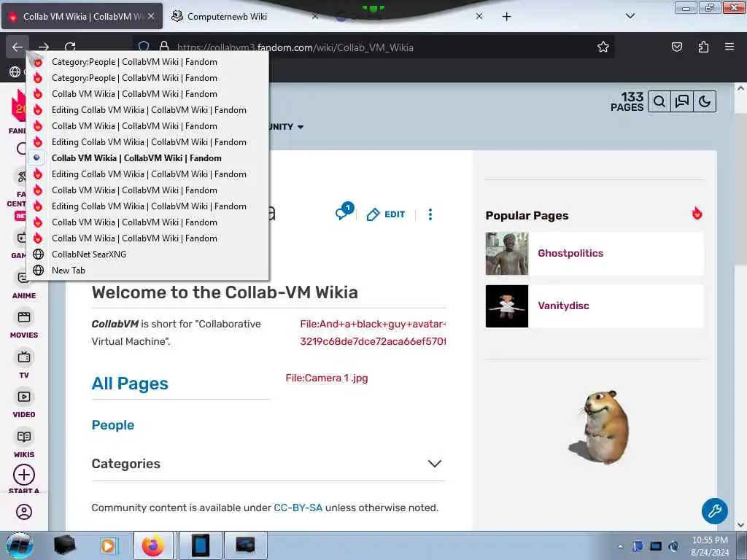Open the taskbar clock showing 10:55 PM
The width and height of the screenshot is (747, 560).
(709, 546)
